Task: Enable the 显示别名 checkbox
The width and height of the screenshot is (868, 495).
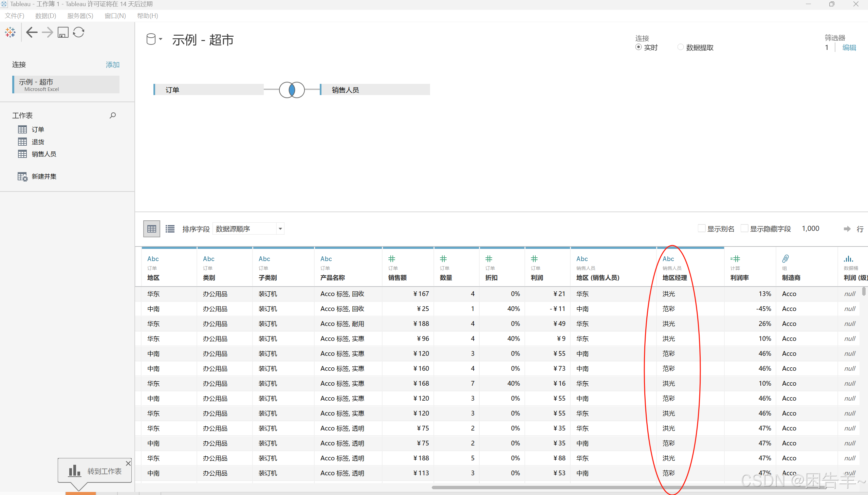Action: (701, 228)
